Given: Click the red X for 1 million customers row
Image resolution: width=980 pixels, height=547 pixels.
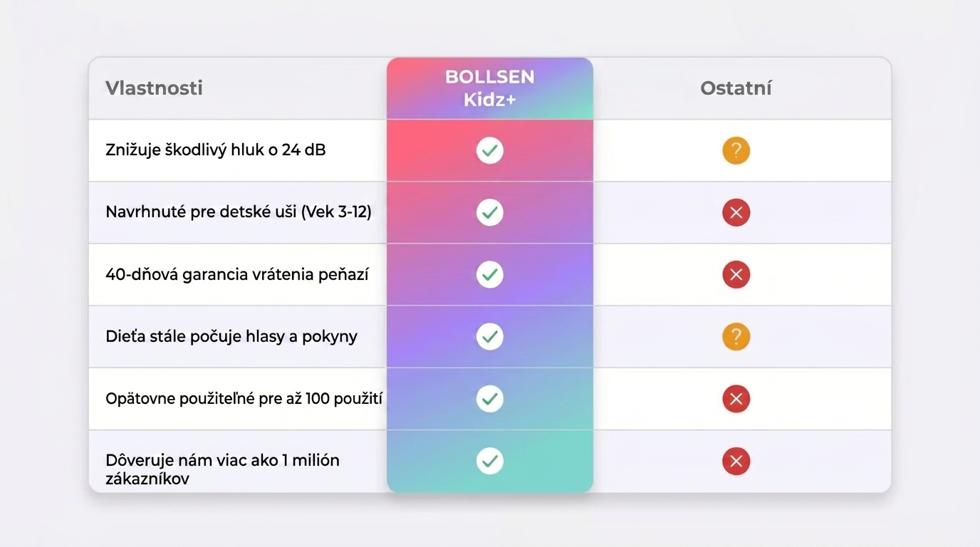Looking at the screenshot, I should [x=736, y=461].
